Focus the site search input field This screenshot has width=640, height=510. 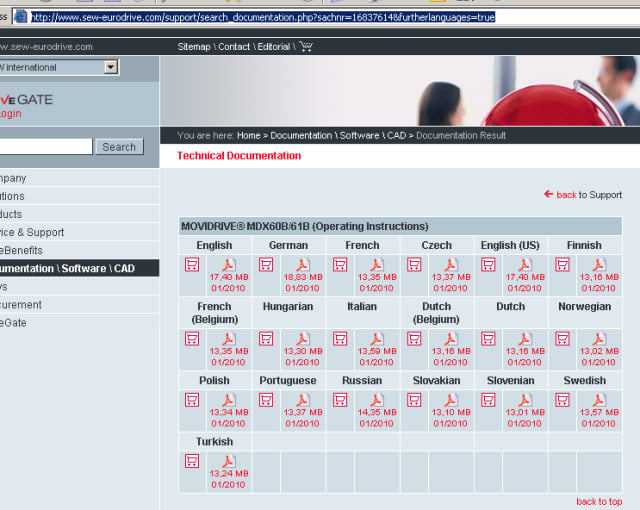(46, 146)
